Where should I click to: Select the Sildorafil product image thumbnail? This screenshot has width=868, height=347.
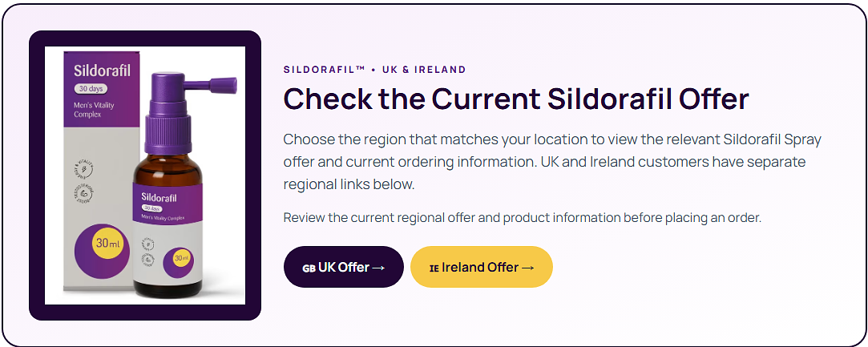pyautogui.click(x=145, y=176)
